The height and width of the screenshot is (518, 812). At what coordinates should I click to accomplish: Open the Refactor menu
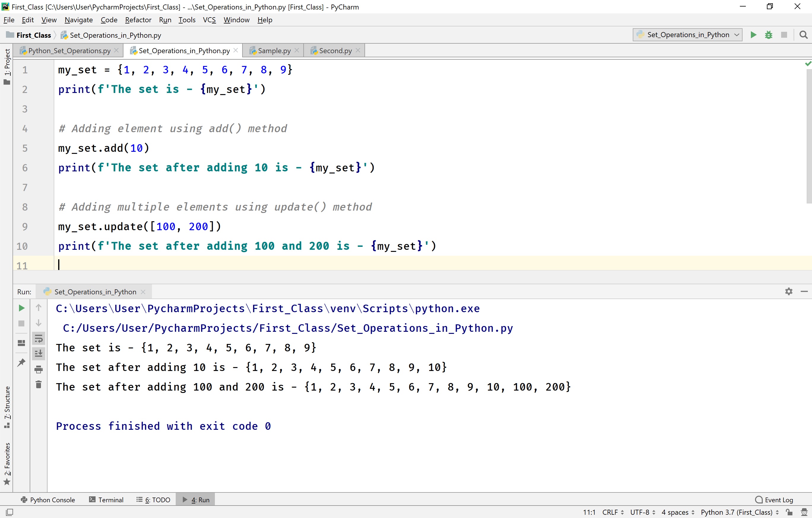pyautogui.click(x=138, y=20)
